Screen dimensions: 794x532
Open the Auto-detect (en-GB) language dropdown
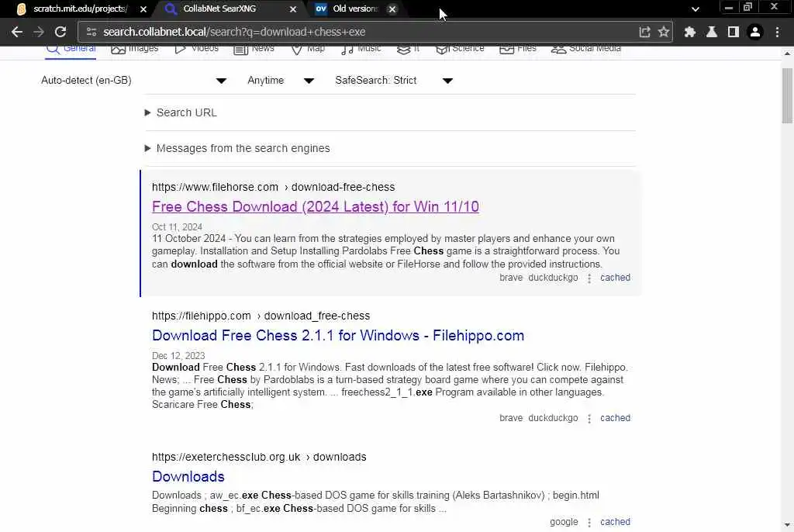click(133, 80)
